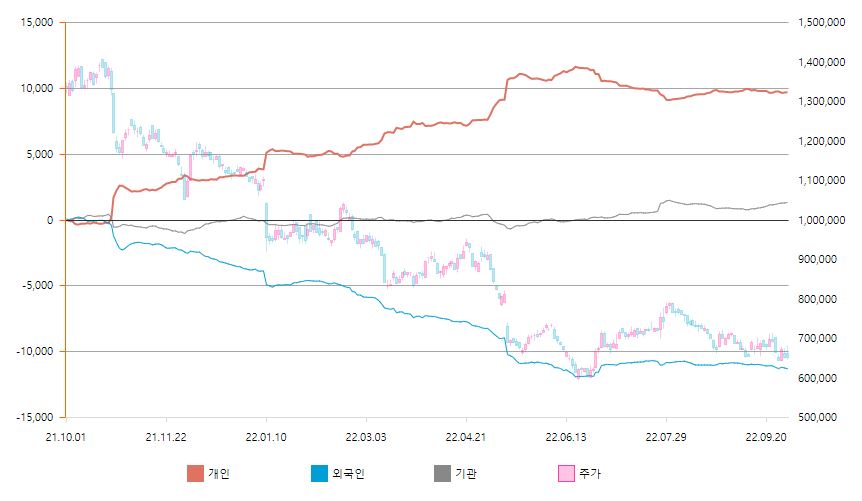
Task: Toggle the 기관 series legend label
Action: pos(466,473)
